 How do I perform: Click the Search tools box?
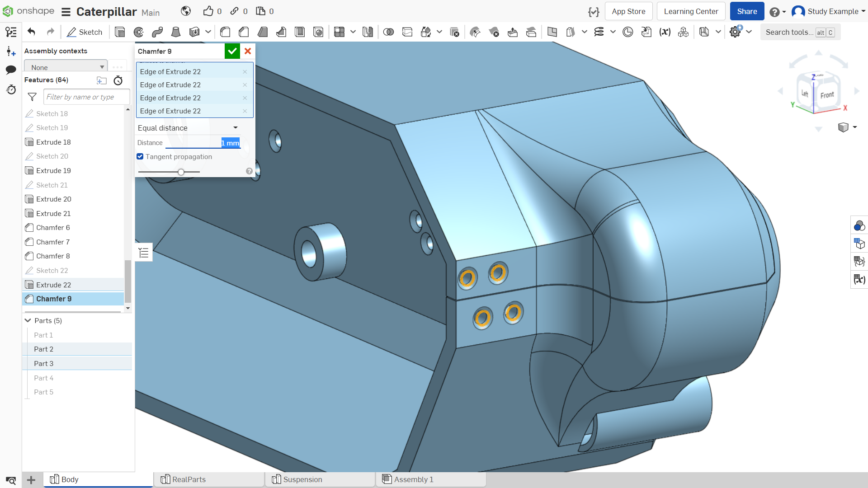click(x=800, y=32)
